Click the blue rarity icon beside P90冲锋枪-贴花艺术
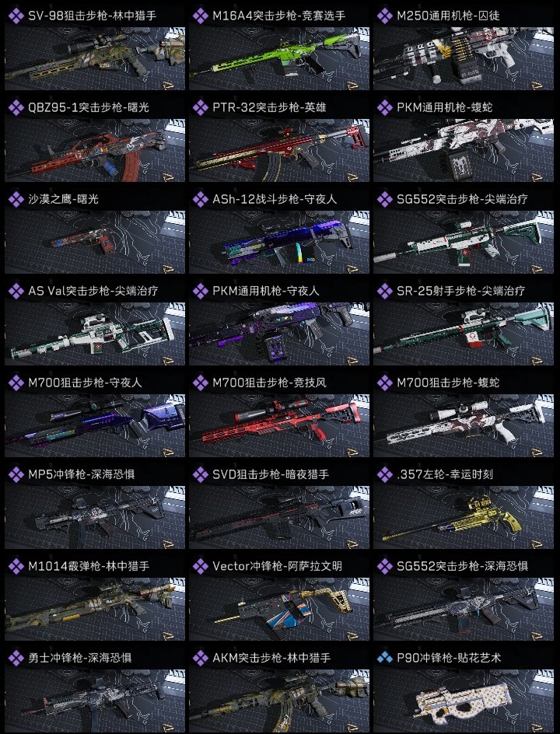 tap(385, 658)
